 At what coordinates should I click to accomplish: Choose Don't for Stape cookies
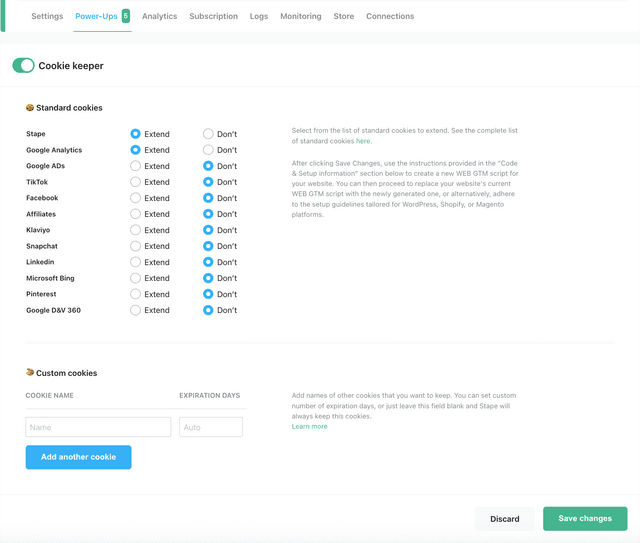[208, 134]
